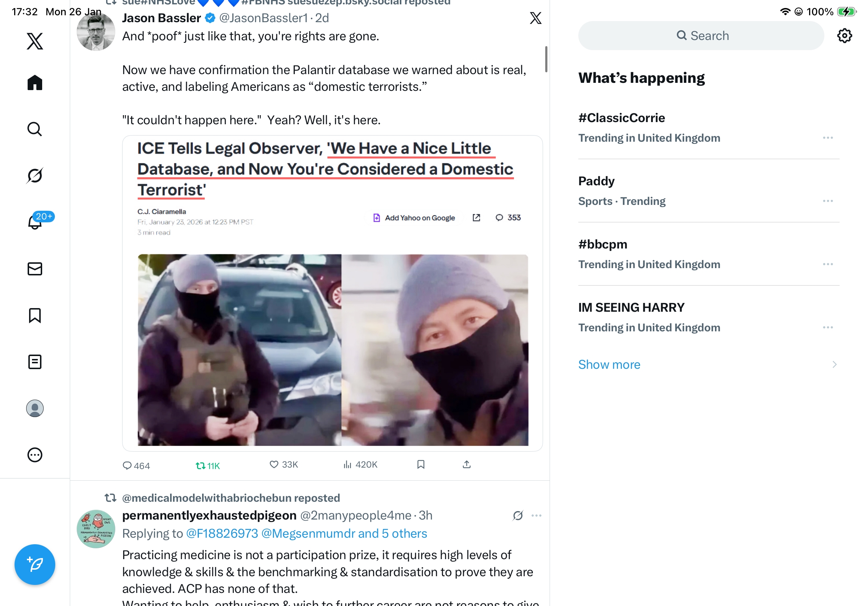The width and height of the screenshot is (868, 606).
Task: Click Show more under What's happening
Action: point(609,364)
